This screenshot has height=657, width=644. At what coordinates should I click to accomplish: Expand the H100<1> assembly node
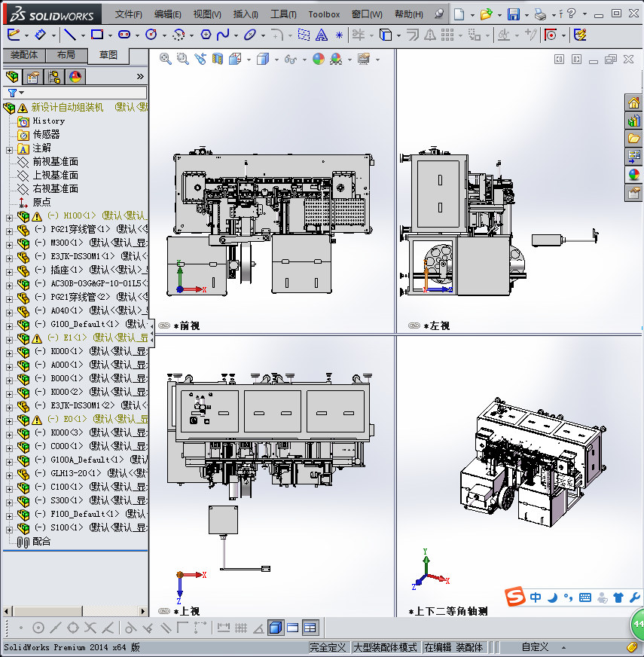point(9,216)
